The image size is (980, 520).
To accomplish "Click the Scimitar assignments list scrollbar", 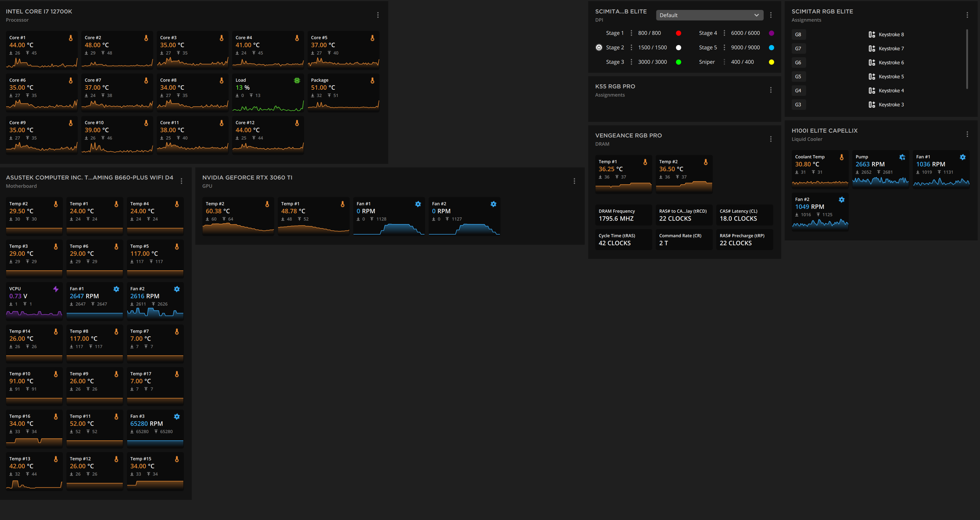I will [x=967, y=59].
